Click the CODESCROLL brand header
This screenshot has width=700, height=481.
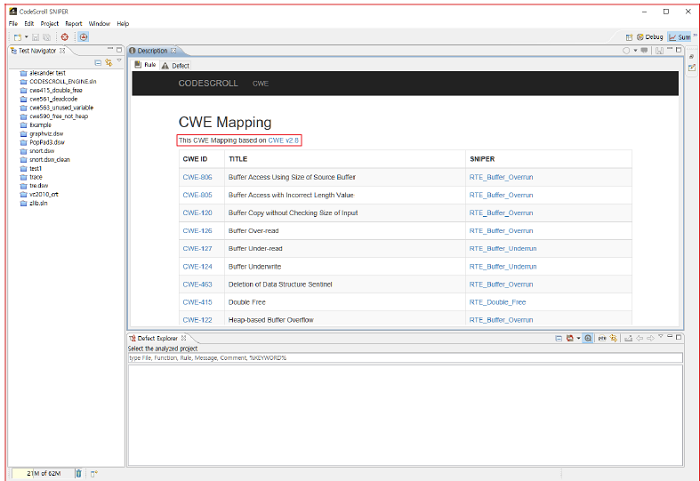click(x=208, y=83)
